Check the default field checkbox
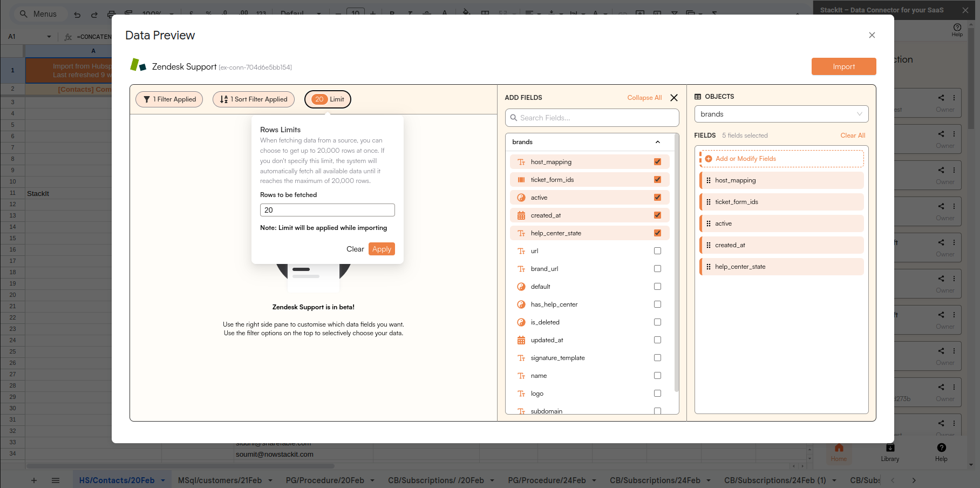 point(657,287)
